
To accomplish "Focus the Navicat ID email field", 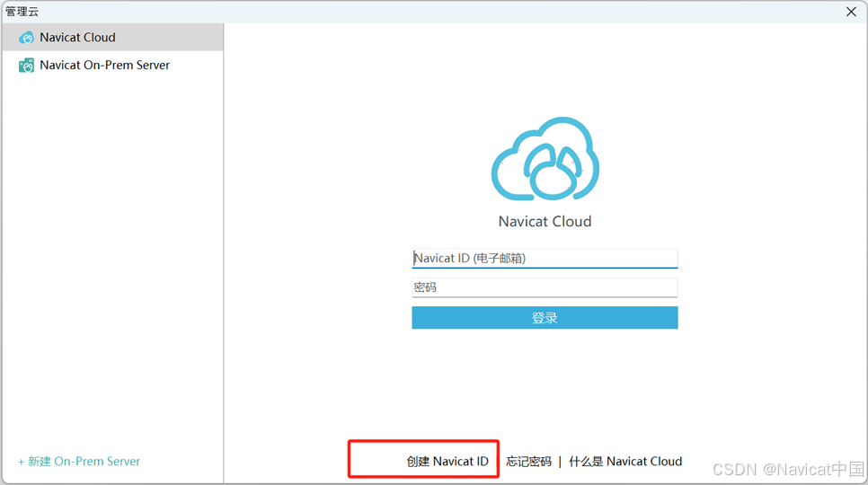I will point(545,259).
